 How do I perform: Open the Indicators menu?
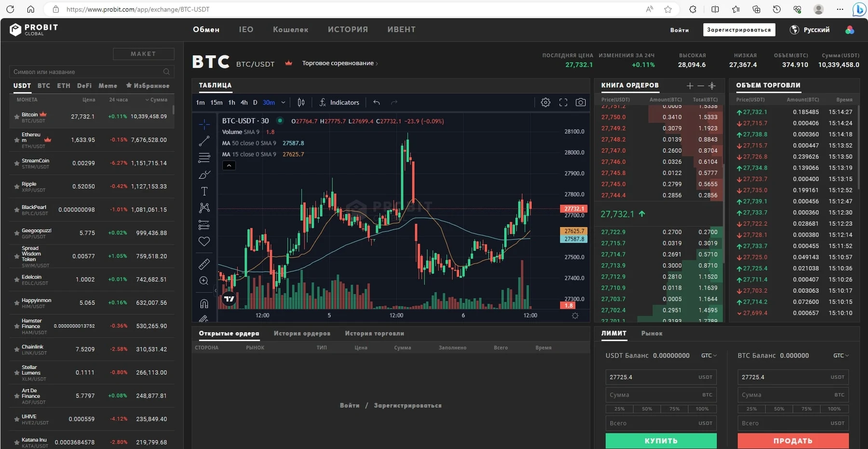click(x=339, y=102)
